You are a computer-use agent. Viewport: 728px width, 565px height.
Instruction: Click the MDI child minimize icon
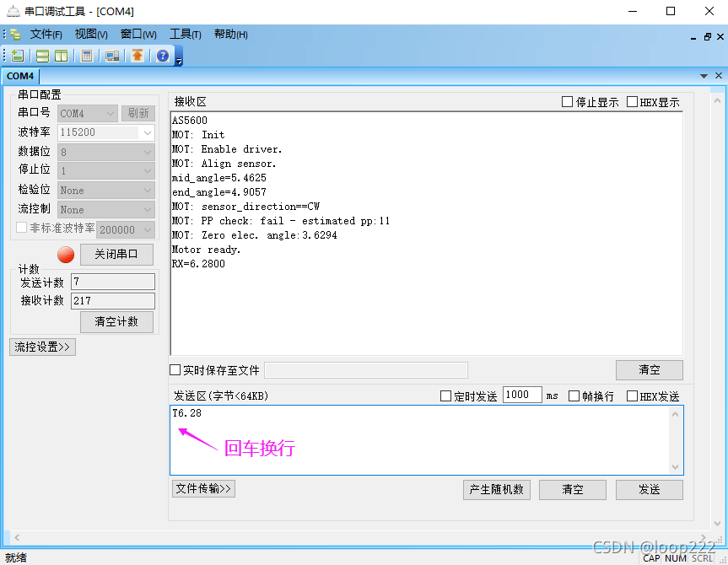click(693, 37)
